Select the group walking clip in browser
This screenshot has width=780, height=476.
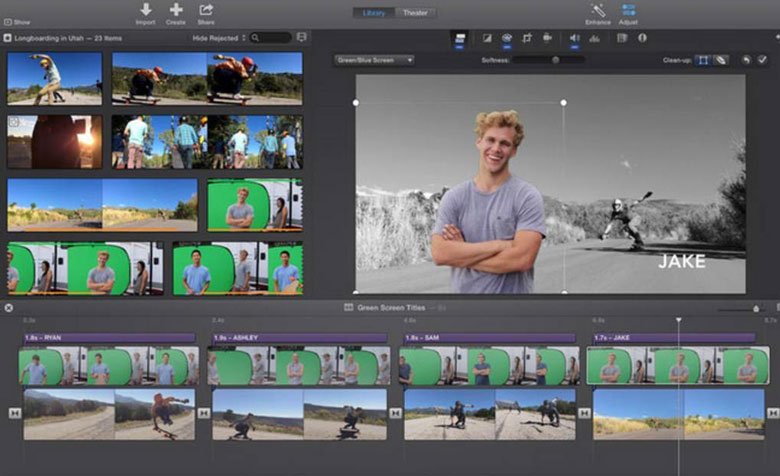point(207,142)
